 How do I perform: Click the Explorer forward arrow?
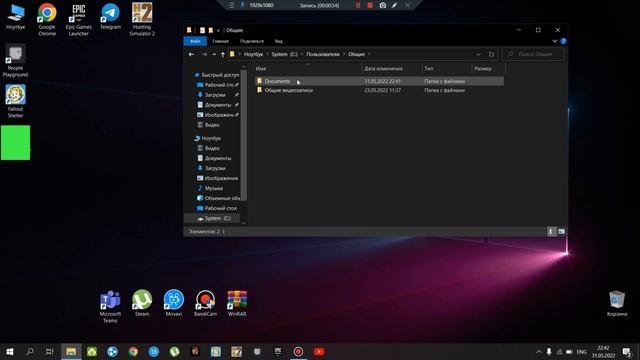pos(204,54)
